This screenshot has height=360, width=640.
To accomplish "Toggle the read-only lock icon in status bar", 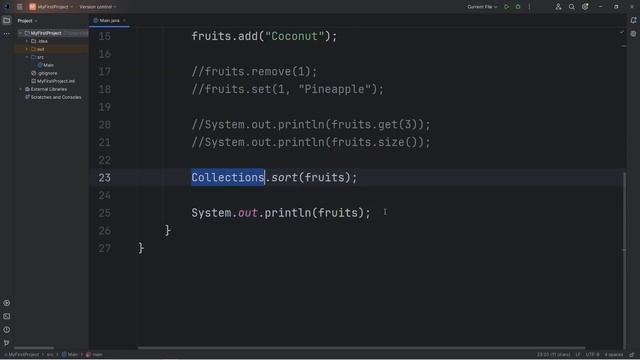I will click(632, 355).
